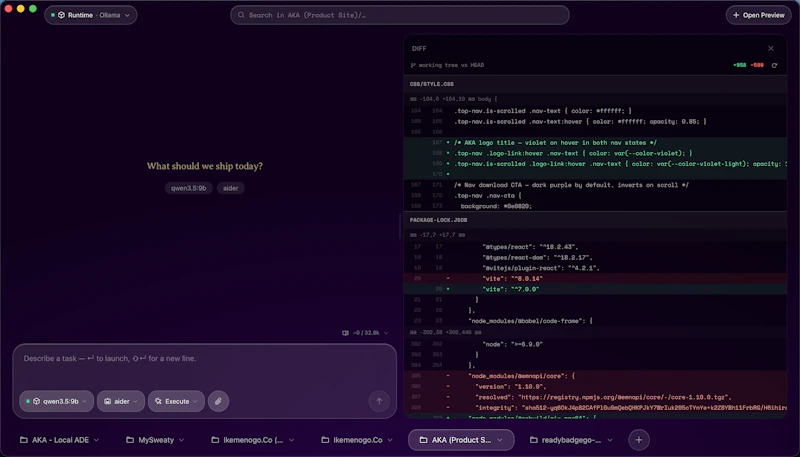
Task: Expand the chevron on AKA - Local ADE tab
Action: point(96,440)
